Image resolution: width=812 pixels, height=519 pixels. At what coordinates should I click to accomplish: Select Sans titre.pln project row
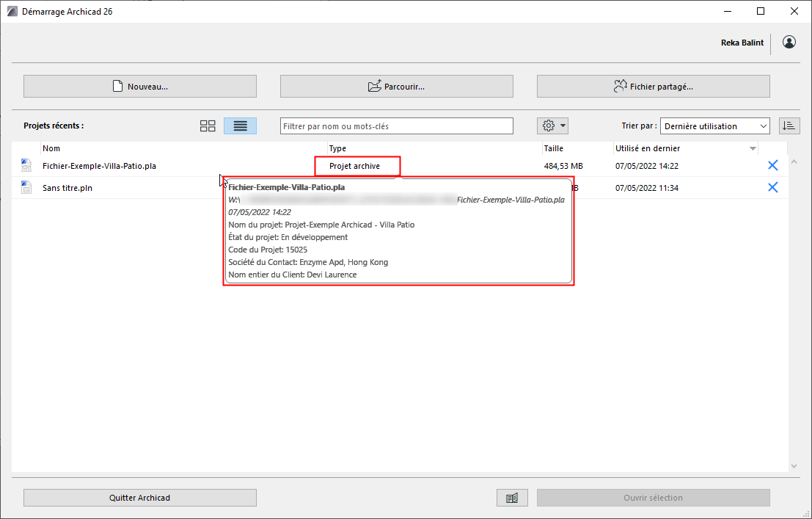(x=400, y=188)
